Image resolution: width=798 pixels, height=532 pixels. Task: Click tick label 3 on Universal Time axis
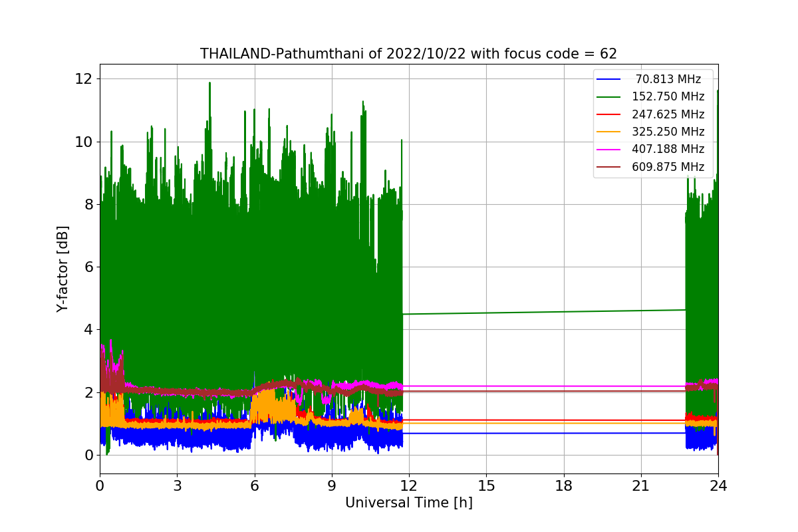177,485
